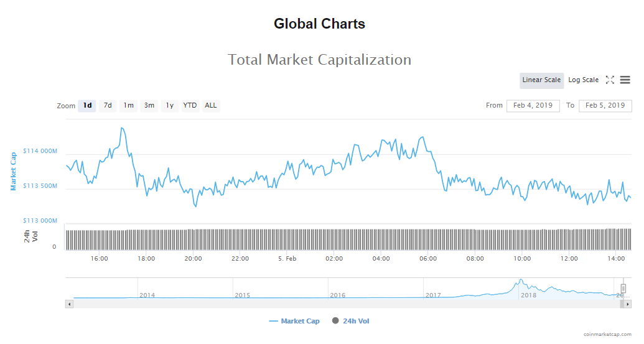Click the navigator left scroll arrow
The image size is (644, 344).
pos(69,304)
